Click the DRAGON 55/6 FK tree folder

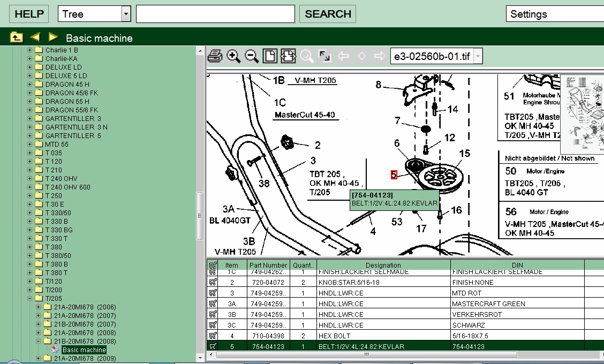click(72, 110)
